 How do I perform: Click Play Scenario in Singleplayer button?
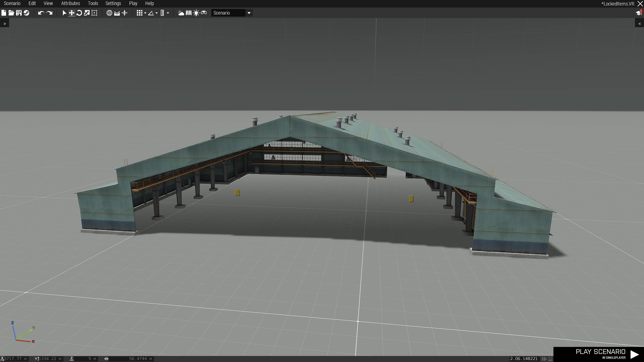click(x=599, y=354)
